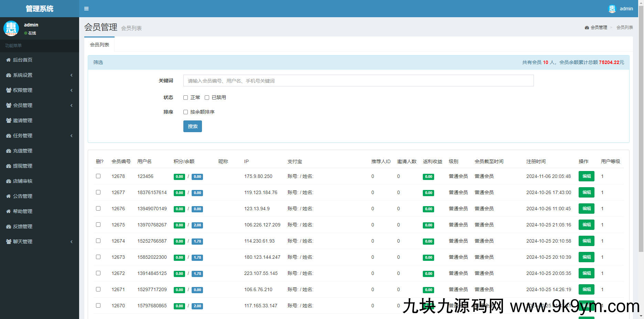Click the 搜索 search button
The image size is (644, 319).
point(193,126)
